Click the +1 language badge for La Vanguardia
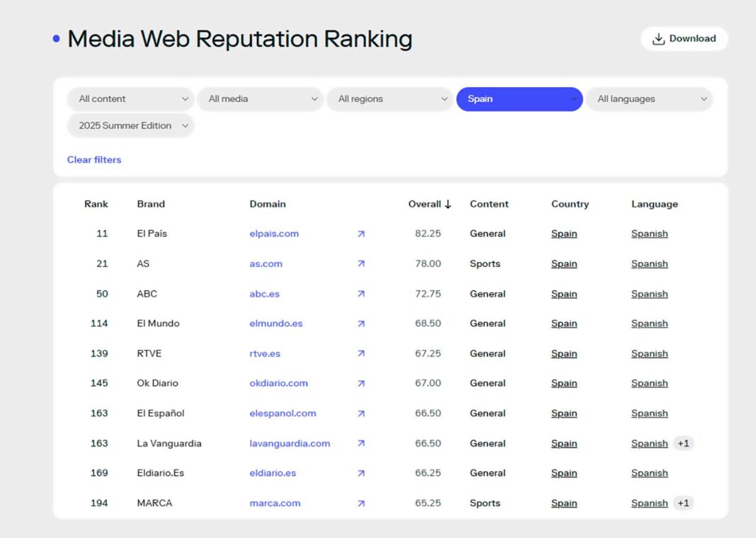The image size is (756, 538). coord(683,444)
